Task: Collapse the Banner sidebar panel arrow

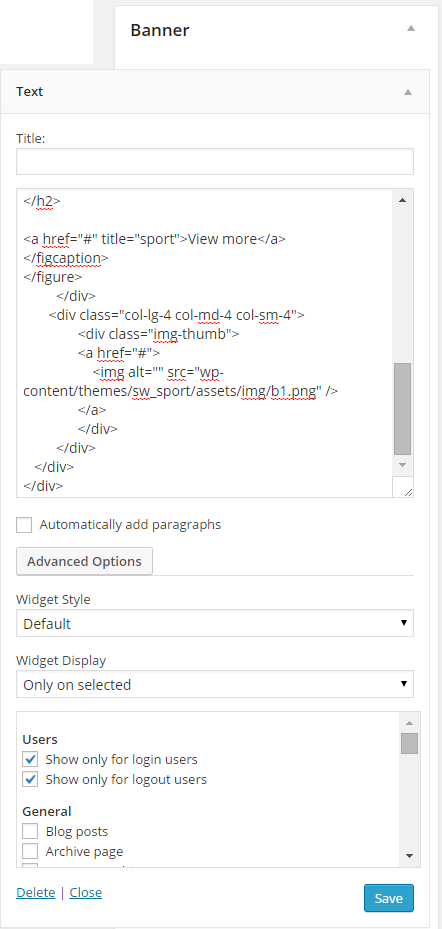Action: coord(411,28)
